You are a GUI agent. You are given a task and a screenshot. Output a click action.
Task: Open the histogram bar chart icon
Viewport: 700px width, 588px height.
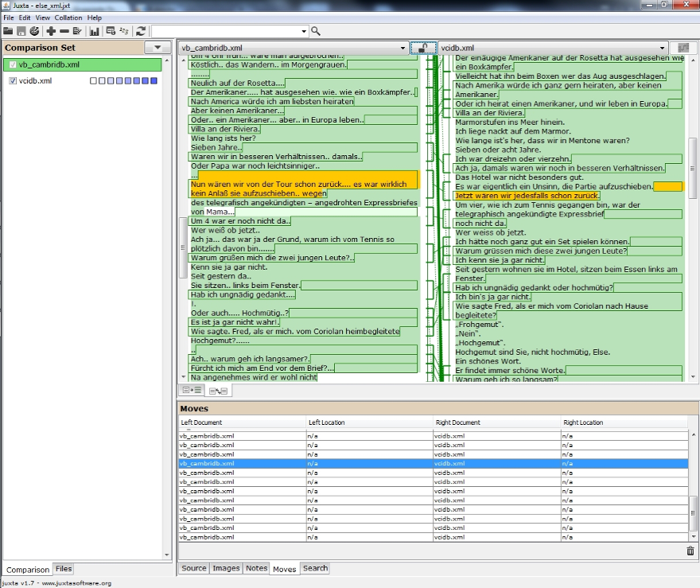click(94, 31)
